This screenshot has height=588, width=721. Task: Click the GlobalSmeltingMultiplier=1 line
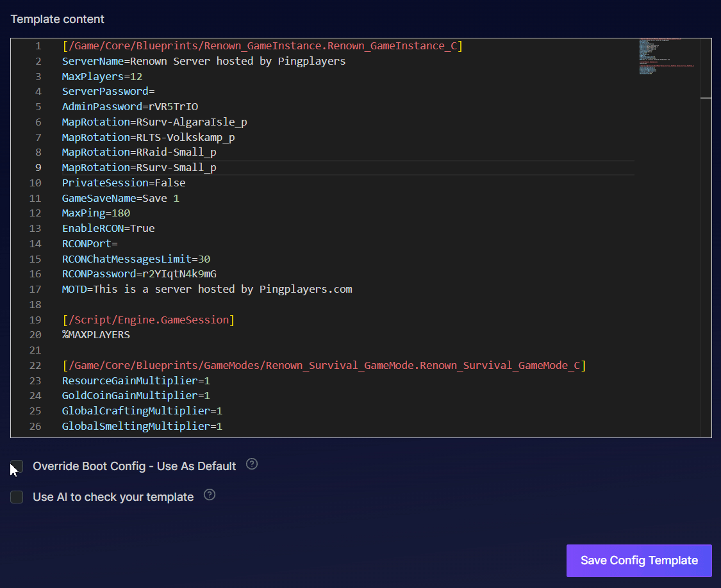coord(142,427)
